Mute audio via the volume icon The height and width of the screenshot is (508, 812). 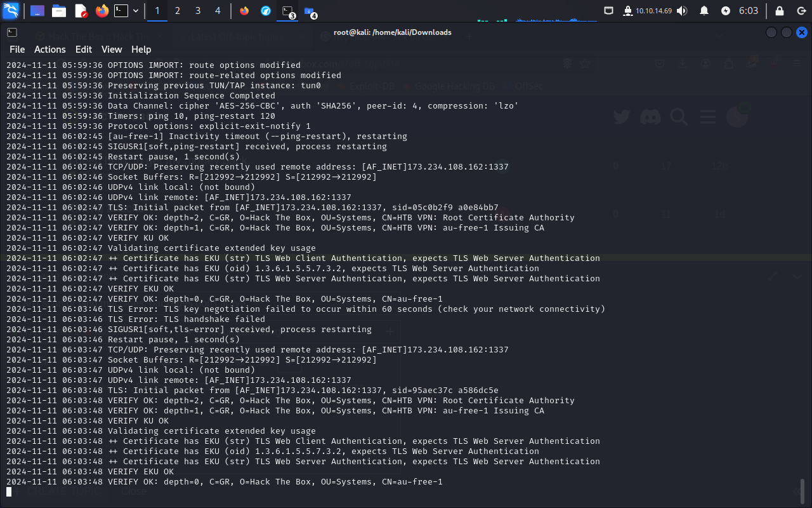coord(683,11)
